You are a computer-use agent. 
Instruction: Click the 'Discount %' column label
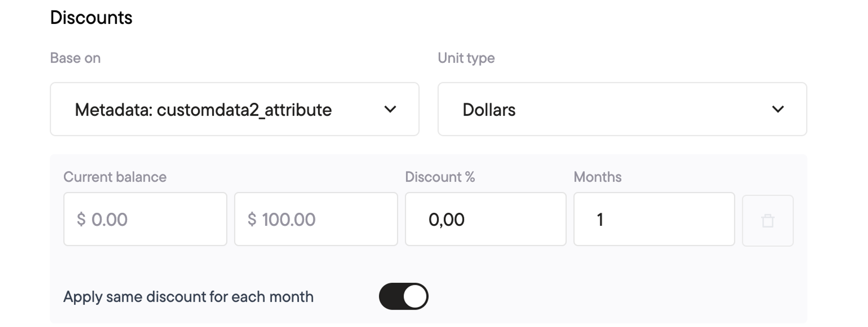tap(440, 177)
